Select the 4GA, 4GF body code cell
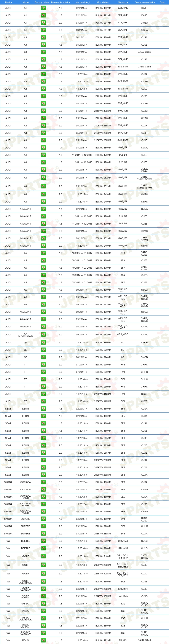 coord(123,334)
